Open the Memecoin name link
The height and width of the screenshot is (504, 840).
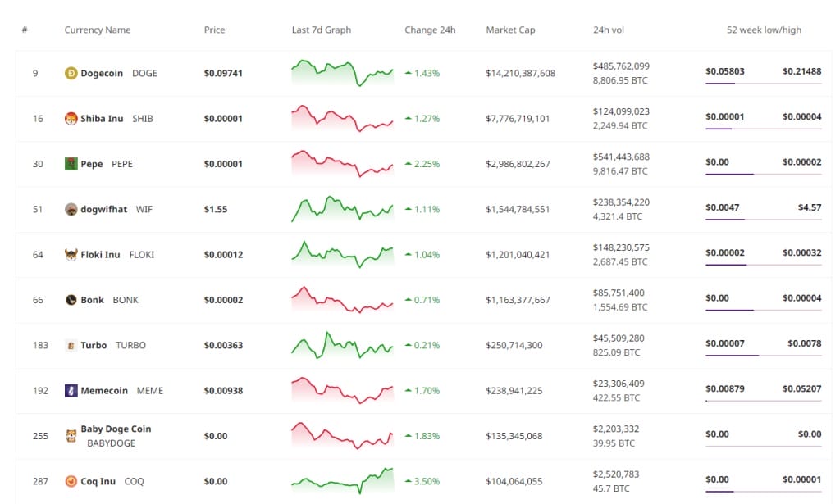[104, 391]
